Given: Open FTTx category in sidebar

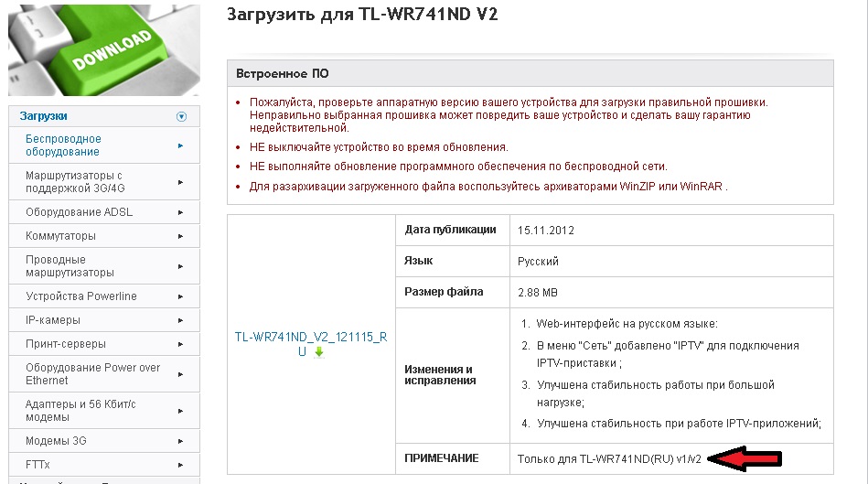Looking at the screenshot, I should point(38,465).
